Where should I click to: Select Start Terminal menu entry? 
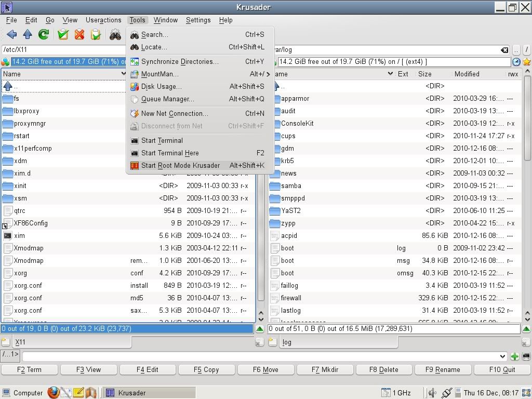tap(200, 140)
